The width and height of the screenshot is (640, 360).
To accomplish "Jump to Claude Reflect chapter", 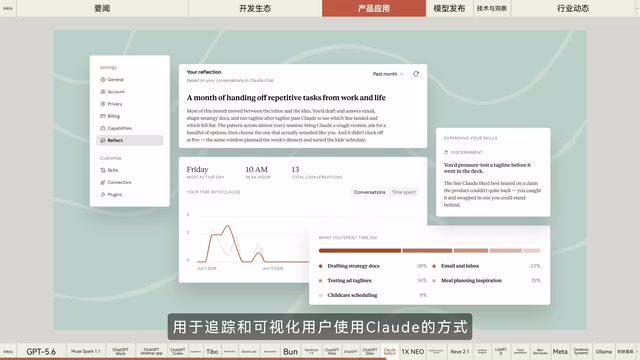I will pyautogui.click(x=389, y=351).
